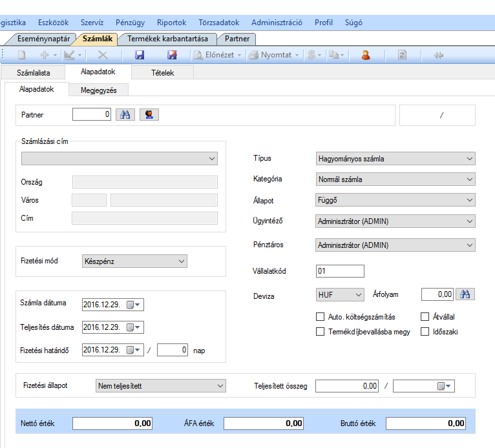Click the orange user icon in toolbar
Screen dimensions: 495x448
point(366,55)
